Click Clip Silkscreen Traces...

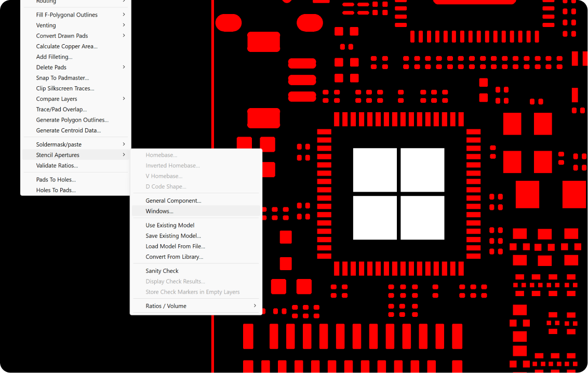[x=65, y=88]
